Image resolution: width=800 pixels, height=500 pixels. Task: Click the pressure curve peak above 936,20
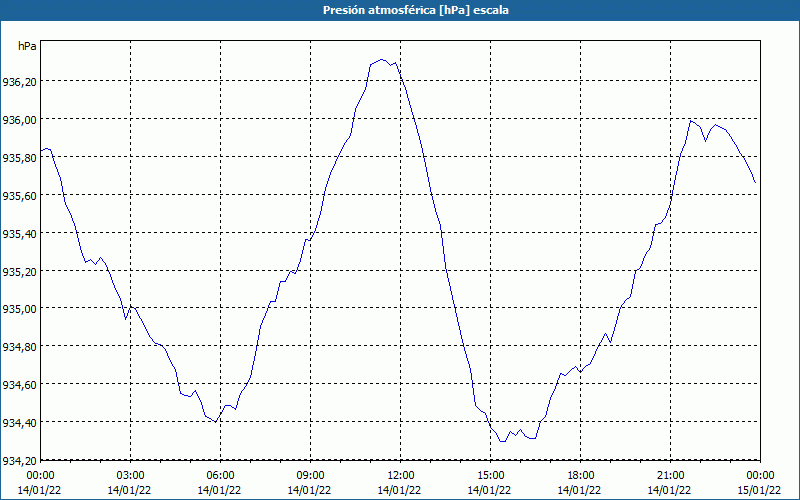click(x=382, y=59)
